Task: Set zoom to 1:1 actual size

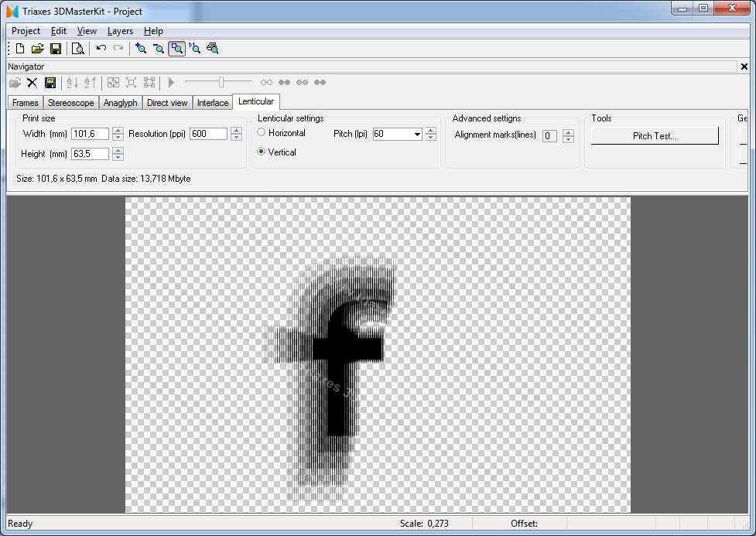Action: (x=194, y=48)
